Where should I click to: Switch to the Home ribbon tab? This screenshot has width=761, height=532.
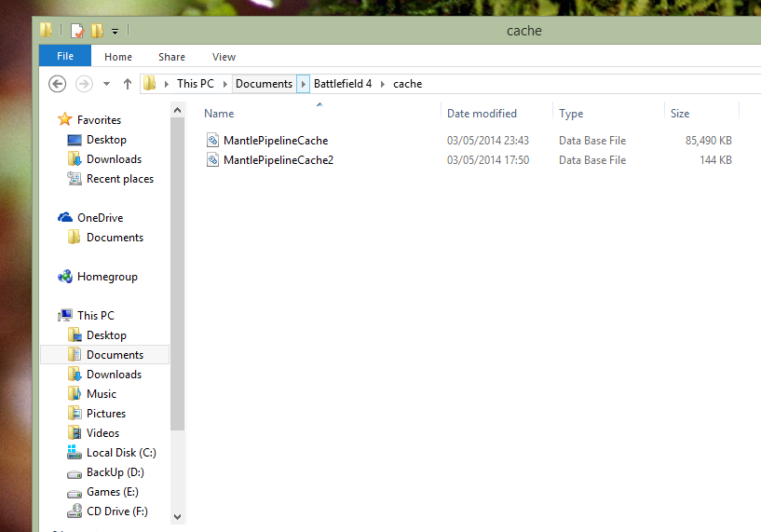point(118,57)
